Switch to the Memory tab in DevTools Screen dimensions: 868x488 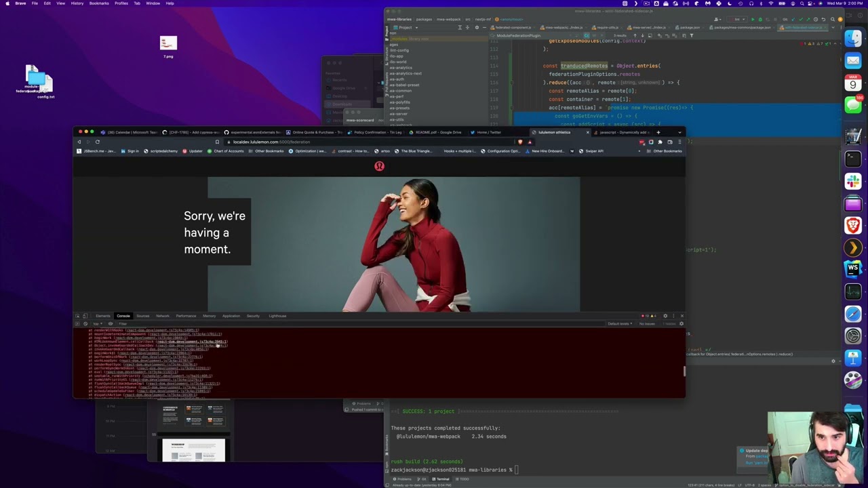pyautogui.click(x=210, y=316)
